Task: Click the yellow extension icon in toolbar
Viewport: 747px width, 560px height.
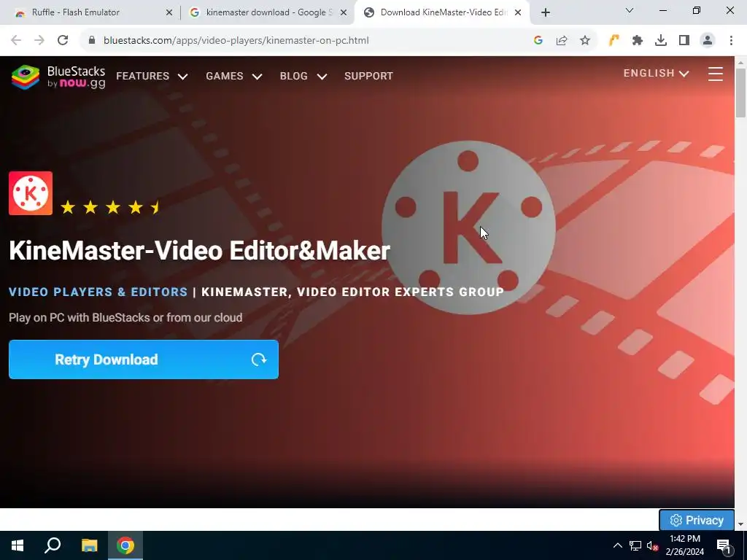Action: [614, 41]
